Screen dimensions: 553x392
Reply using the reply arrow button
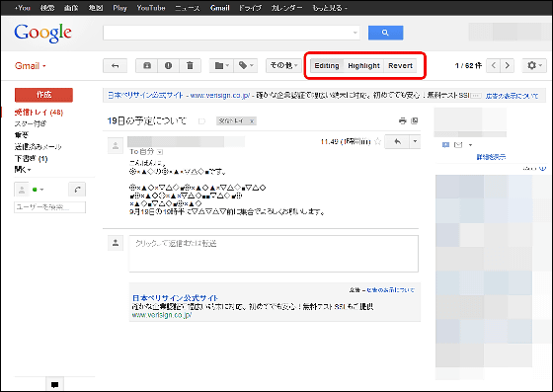[397, 142]
